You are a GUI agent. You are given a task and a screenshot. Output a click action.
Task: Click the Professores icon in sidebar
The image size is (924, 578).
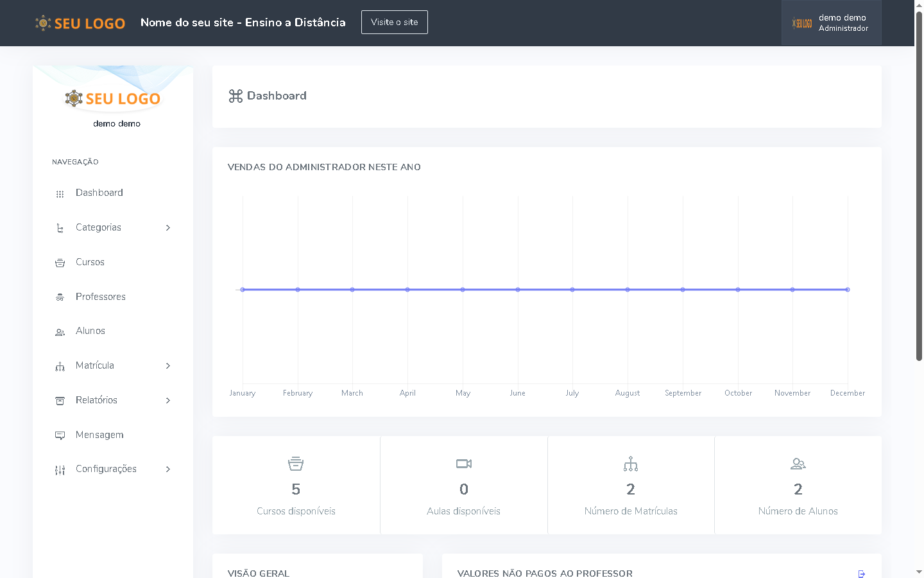pyautogui.click(x=60, y=297)
